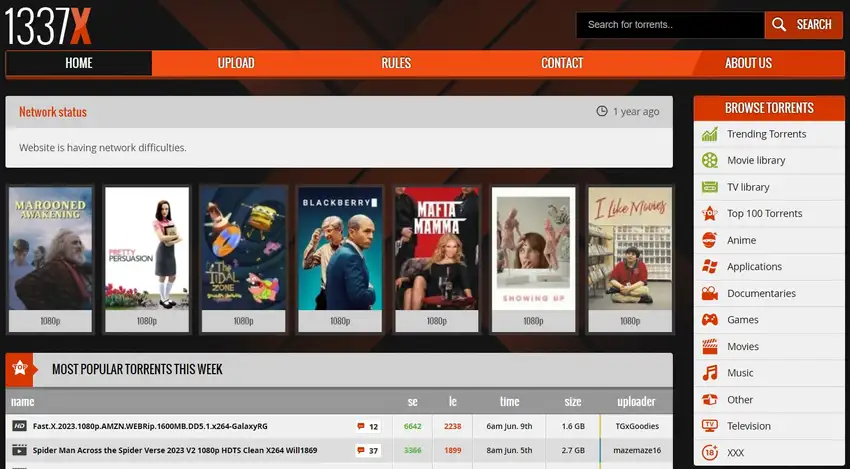Click the Movie library film reel icon
Screen dimensions: 850x469
(x=710, y=160)
